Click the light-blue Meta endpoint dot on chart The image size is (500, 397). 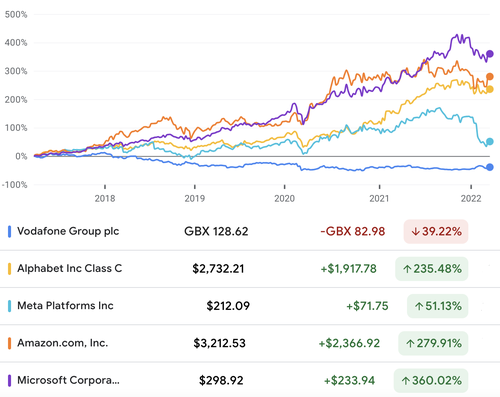[x=490, y=142]
